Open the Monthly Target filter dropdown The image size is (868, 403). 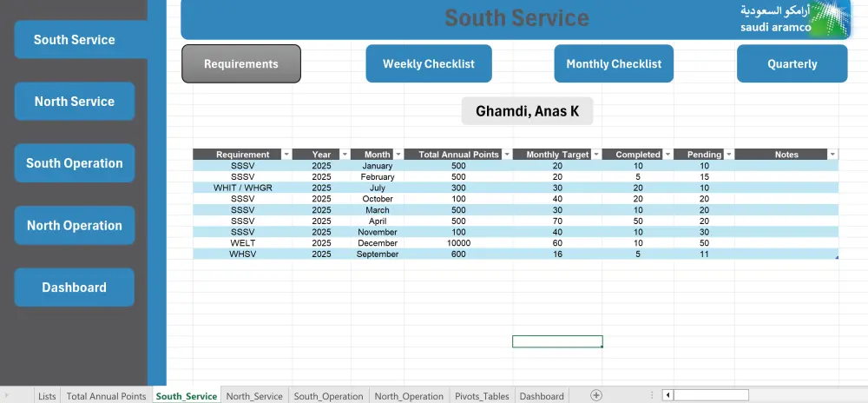point(596,155)
